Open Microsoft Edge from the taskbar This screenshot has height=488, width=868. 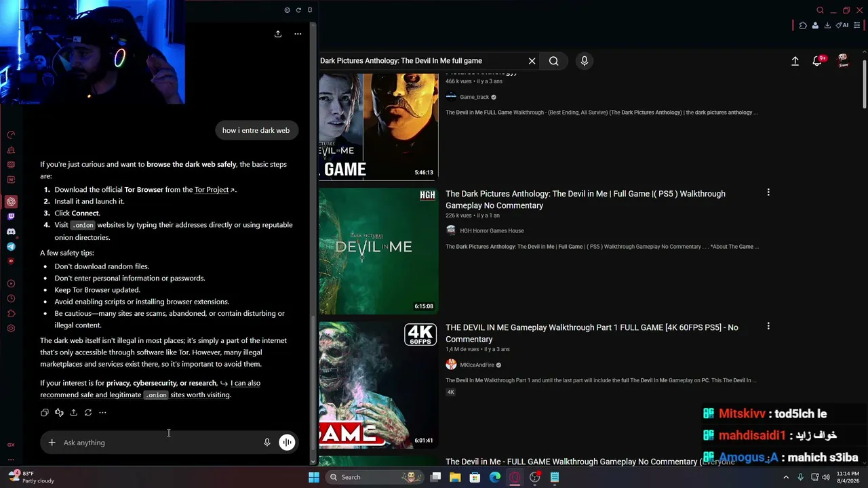[495, 477]
